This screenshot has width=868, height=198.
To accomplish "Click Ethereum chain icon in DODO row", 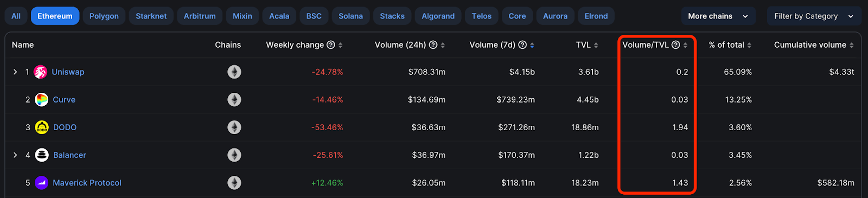I will coord(234,127).
